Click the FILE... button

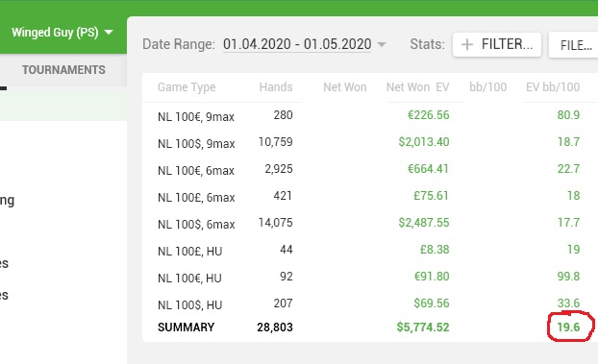(x=574, y=45)
